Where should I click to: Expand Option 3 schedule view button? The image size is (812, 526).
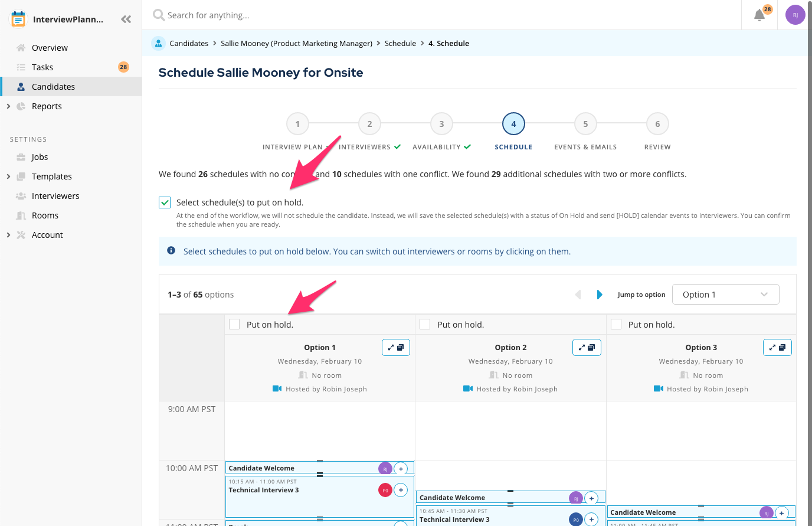coord(777,347)
